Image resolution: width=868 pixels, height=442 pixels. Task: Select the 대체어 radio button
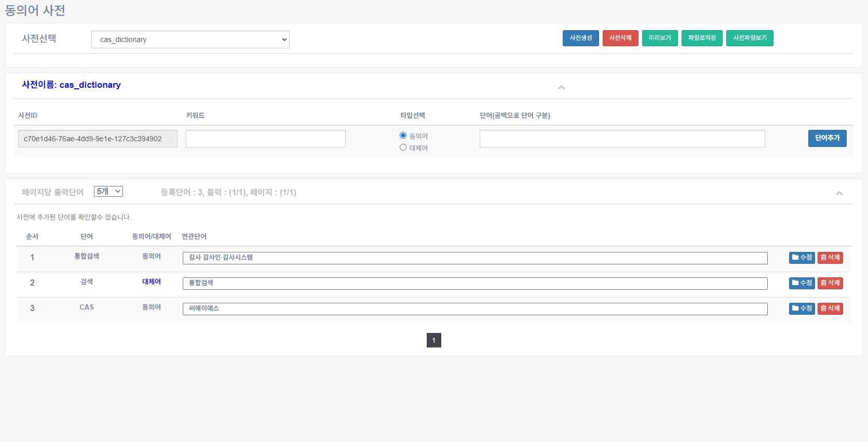[x=403, y=148]
